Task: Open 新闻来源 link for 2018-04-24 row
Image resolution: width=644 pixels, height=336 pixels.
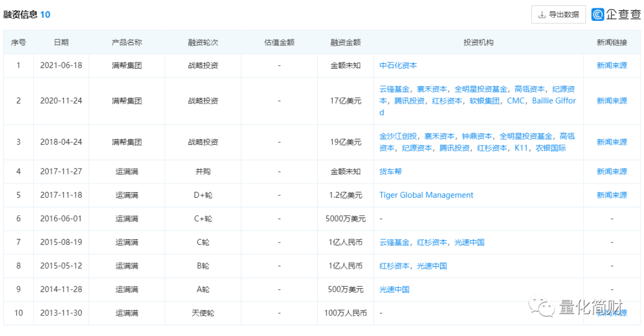Action: 612,142
